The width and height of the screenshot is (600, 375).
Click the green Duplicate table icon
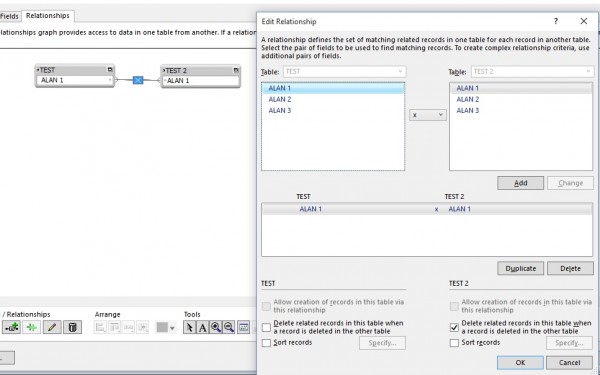32,328
